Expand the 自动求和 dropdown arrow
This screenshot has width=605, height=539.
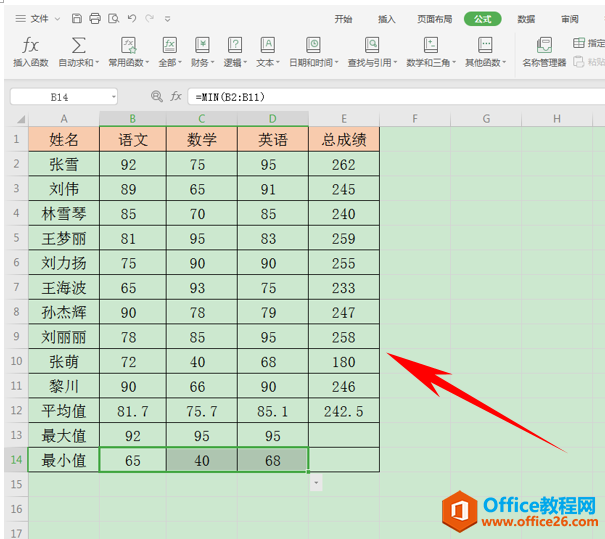(97, 63)
